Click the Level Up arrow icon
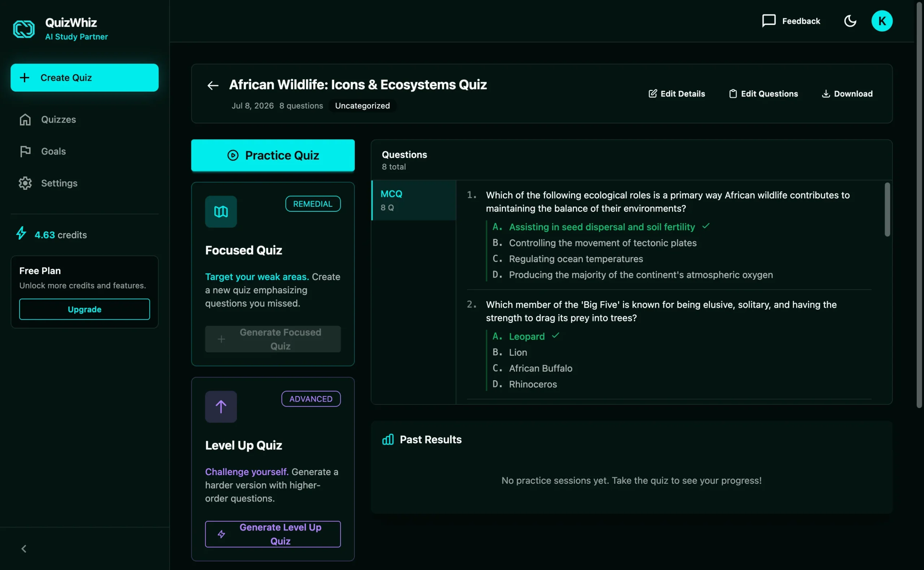This screenshot has height=570, width=924. tap(221, 406)
